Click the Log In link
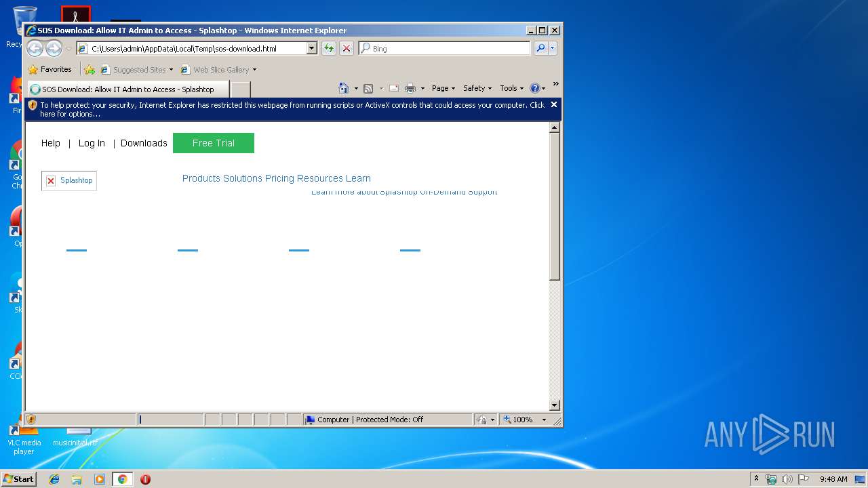This screenshot has width=868, height=488. 92,143
